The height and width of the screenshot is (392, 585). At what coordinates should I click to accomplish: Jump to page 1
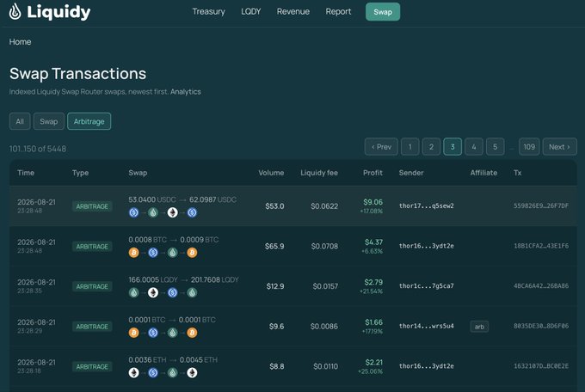409,147
